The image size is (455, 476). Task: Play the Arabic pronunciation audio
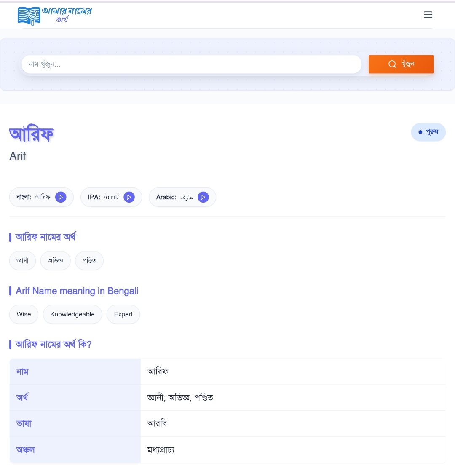coord(203,197)
